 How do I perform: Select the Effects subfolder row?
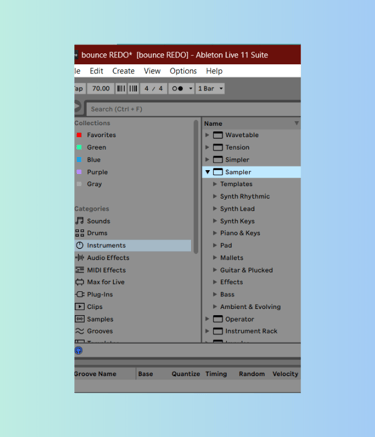coord(251,282)
